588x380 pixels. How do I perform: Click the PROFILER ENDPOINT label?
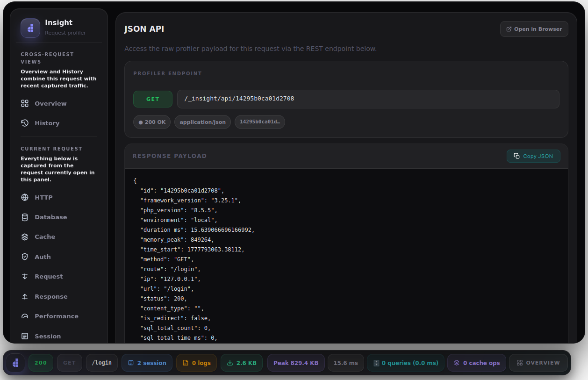(167, 73)
